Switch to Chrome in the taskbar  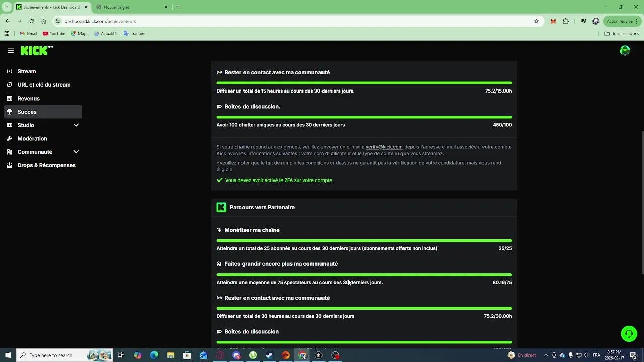pyautogui.click(x=302, y=355)
